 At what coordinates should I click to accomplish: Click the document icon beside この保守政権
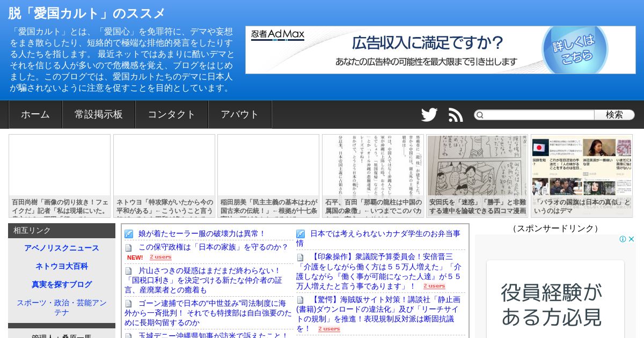tap(129, 247)
